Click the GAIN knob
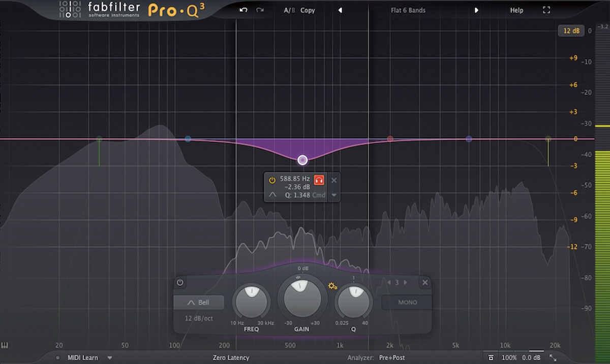Viewport: 610px width, 364px height. coord(302,298)
